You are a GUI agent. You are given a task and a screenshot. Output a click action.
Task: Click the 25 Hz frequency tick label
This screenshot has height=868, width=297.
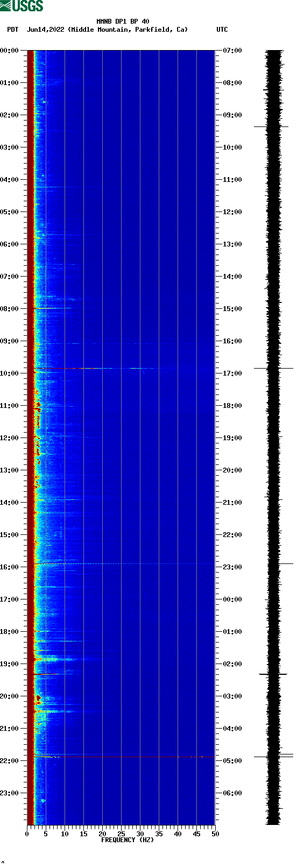coord(121,834)
